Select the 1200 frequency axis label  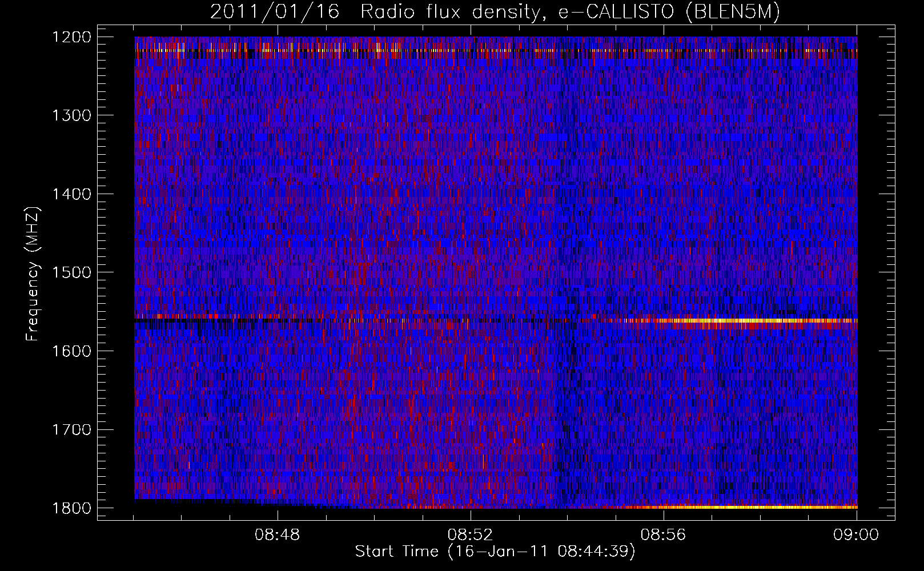click(71, 37)
